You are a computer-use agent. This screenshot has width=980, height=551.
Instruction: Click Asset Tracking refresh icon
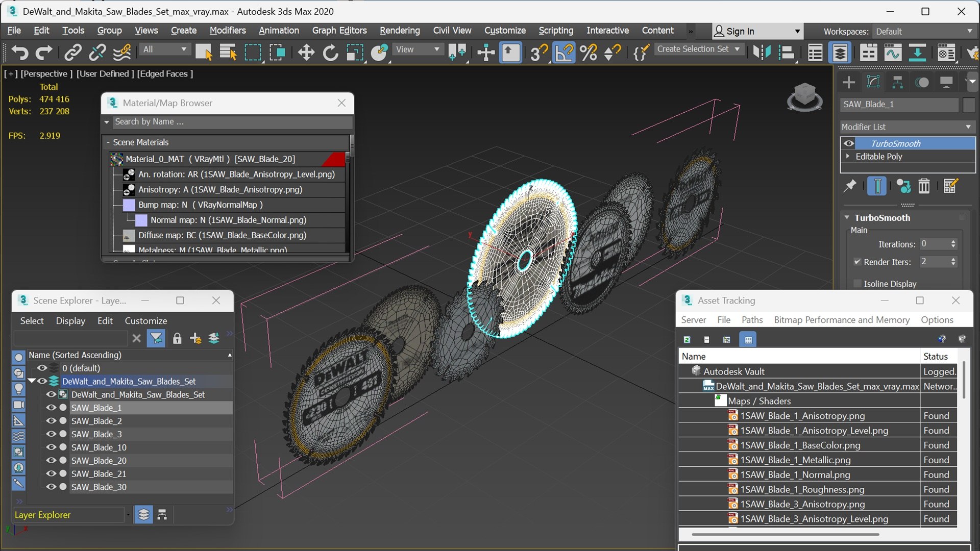[x=687, y=339]
